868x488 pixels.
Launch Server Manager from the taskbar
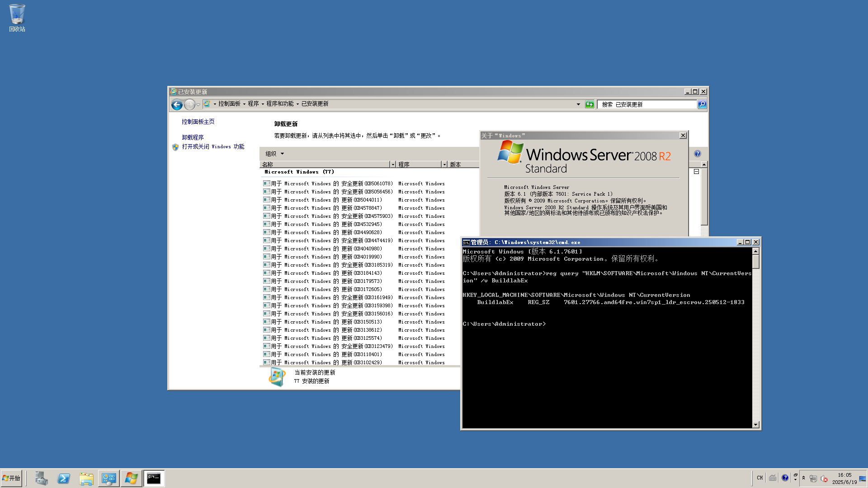click(x=41, y=478)
